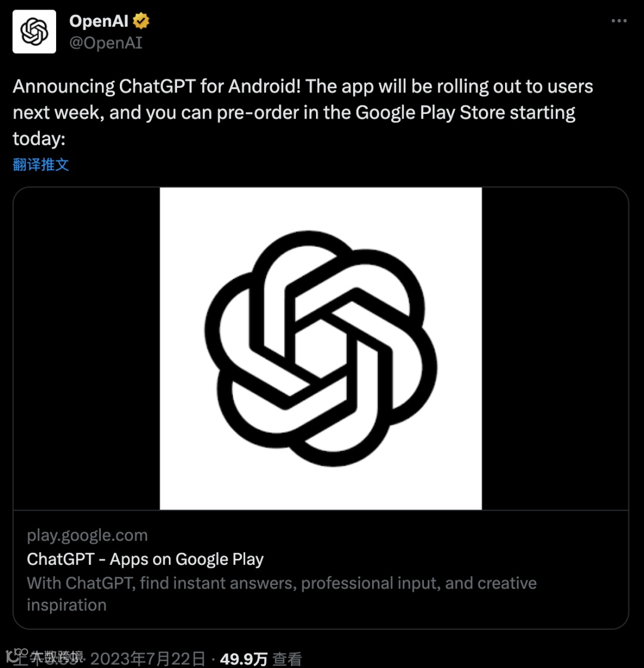Click the word 'today:' in the tweet

(x=39, y=139)
